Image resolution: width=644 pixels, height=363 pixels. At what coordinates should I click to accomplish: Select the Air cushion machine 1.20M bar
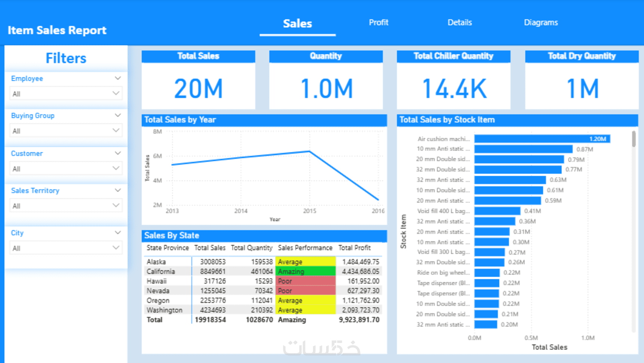pyautogui.click(x=542, y=139)
